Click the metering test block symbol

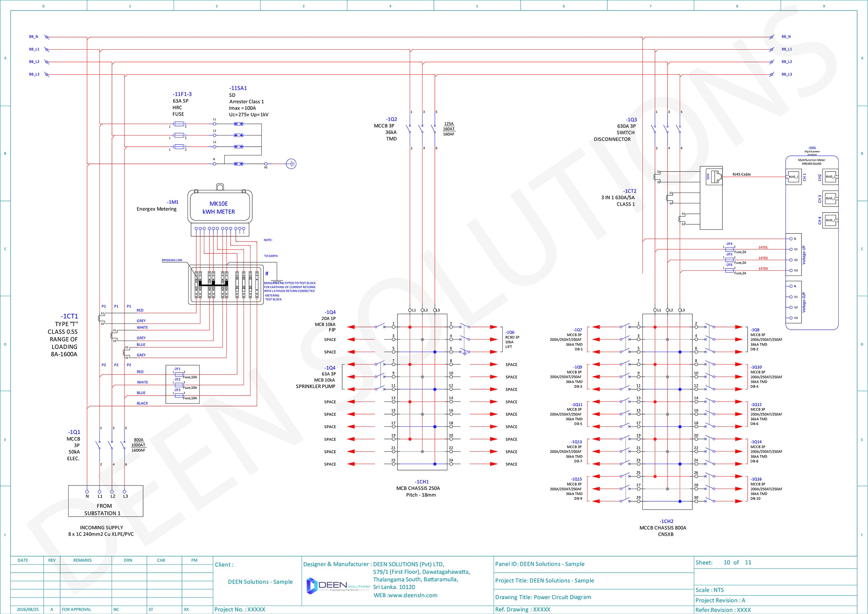tap(226, 285)
